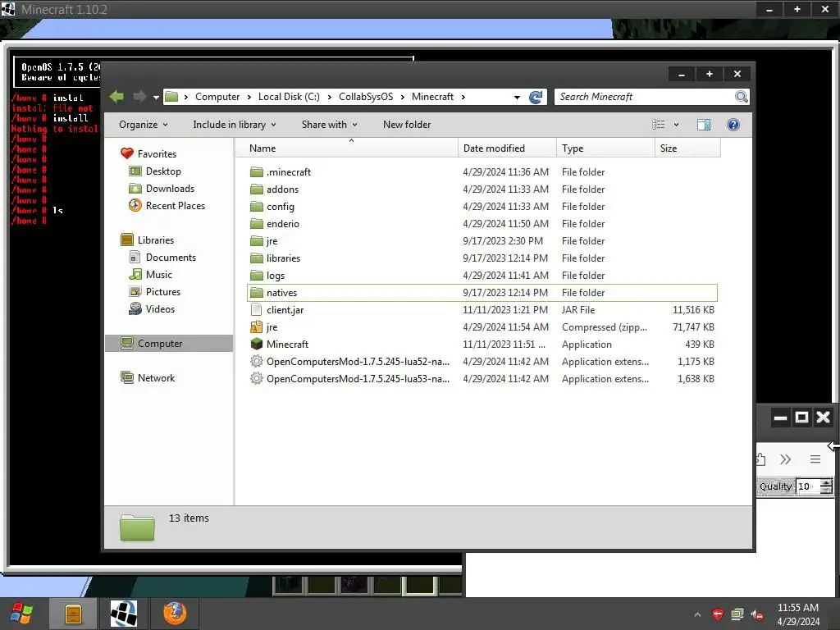Open Videos library
Screen dimensions: 840x630
(152, 309)
